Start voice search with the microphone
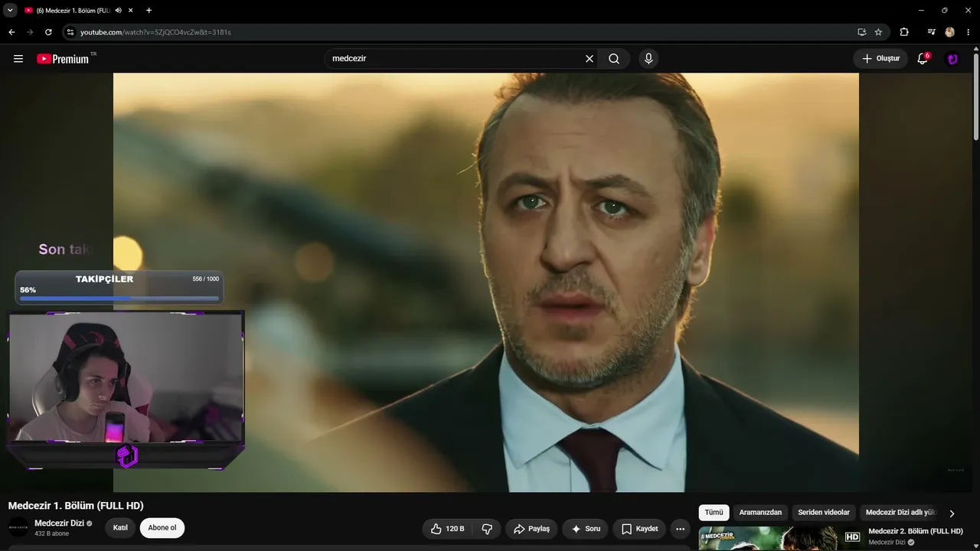The image size is (980, 551). [648, 59]
